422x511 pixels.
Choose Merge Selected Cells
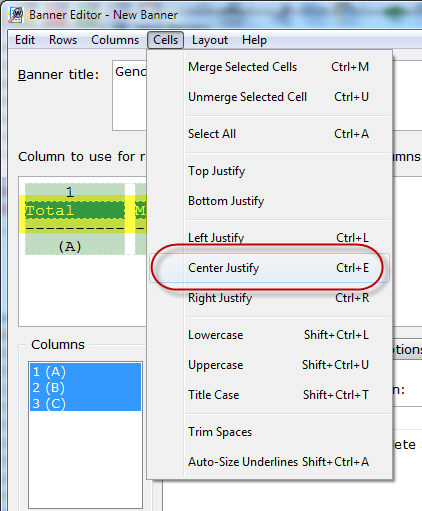coord(270,67)
